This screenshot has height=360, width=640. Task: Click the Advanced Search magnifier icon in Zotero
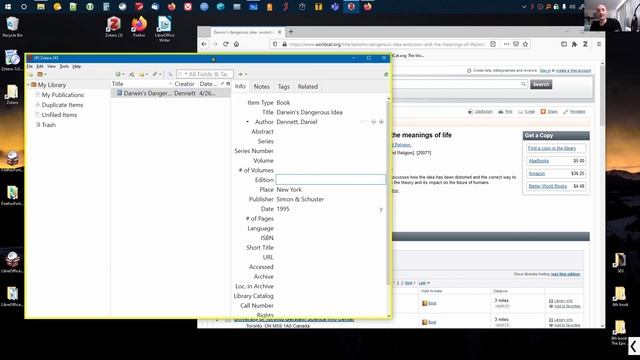click(x=170, y=74)
